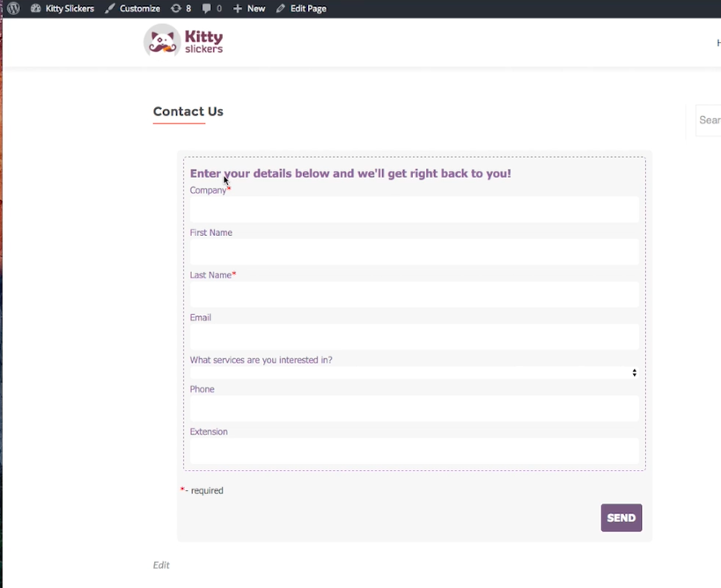721x588 pixels.
Task: Open the comments bubble showing 0
Action: 211,8
